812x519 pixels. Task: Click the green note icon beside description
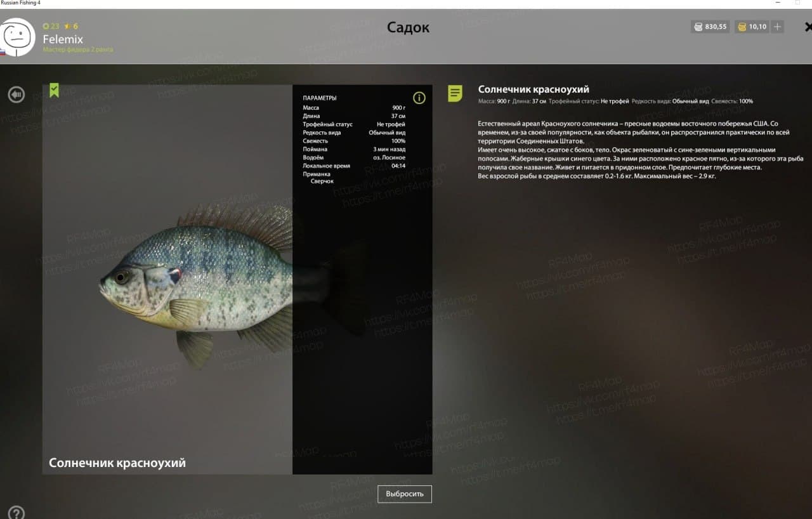(x=455, y=93)
